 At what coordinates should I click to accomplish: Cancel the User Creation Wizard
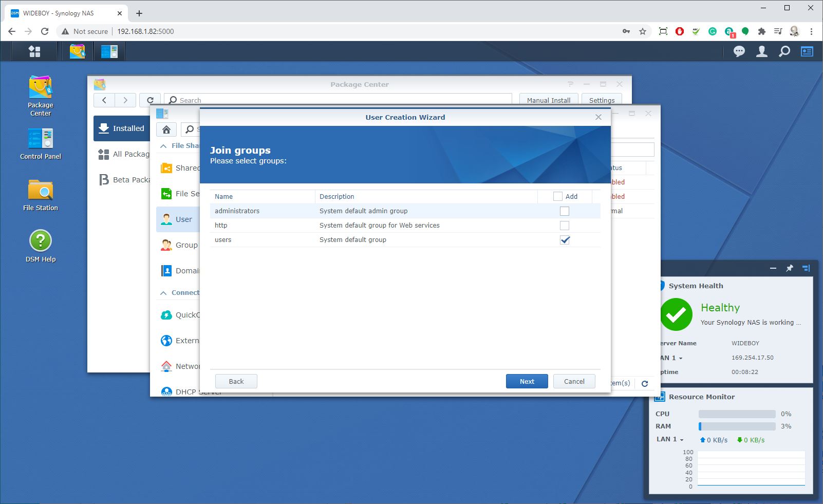[574, 381]
